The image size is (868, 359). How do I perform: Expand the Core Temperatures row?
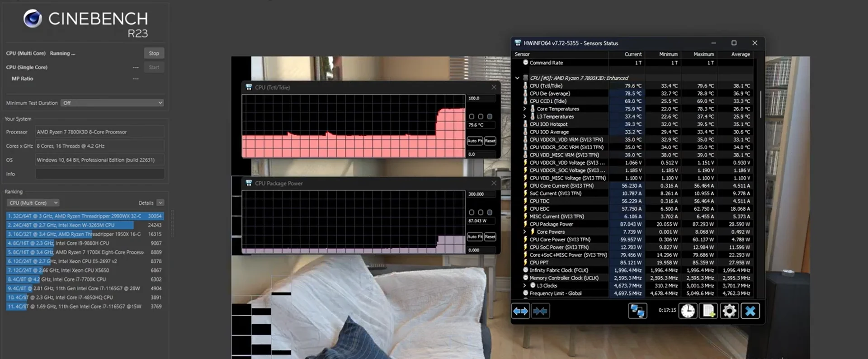(x=524, y=109)
